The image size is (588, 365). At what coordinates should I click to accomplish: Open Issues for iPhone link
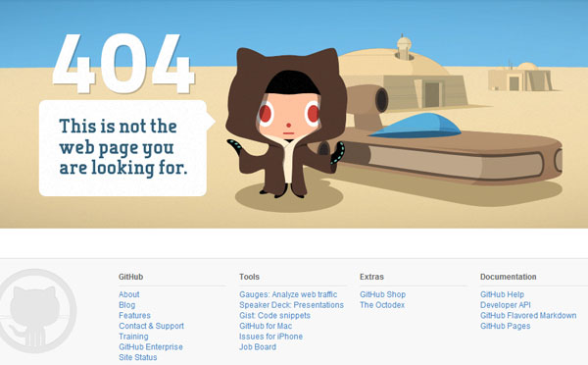tap(270, 337)
